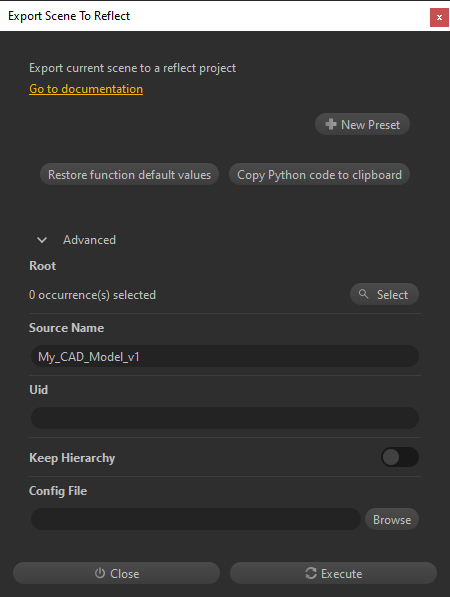Click into the Config File path field
Image resolution: width=450 pixels, height=597 pixels.
(x=196, y=519)
